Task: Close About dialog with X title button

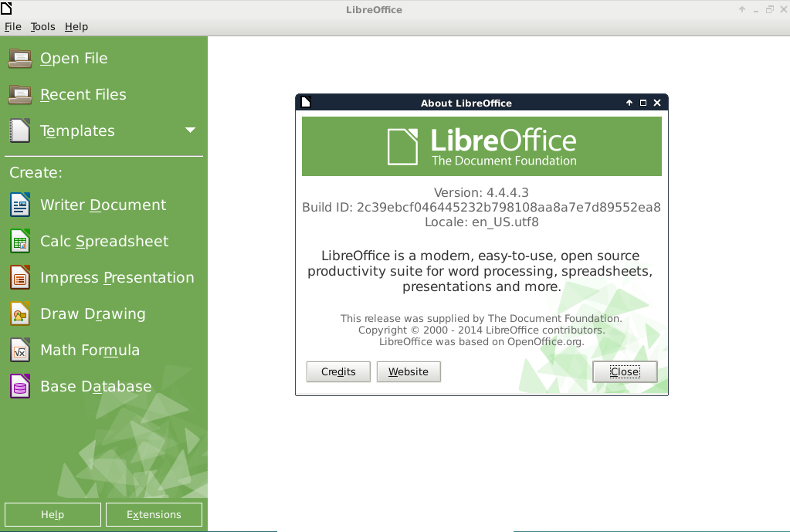Action: pos(657,103)
